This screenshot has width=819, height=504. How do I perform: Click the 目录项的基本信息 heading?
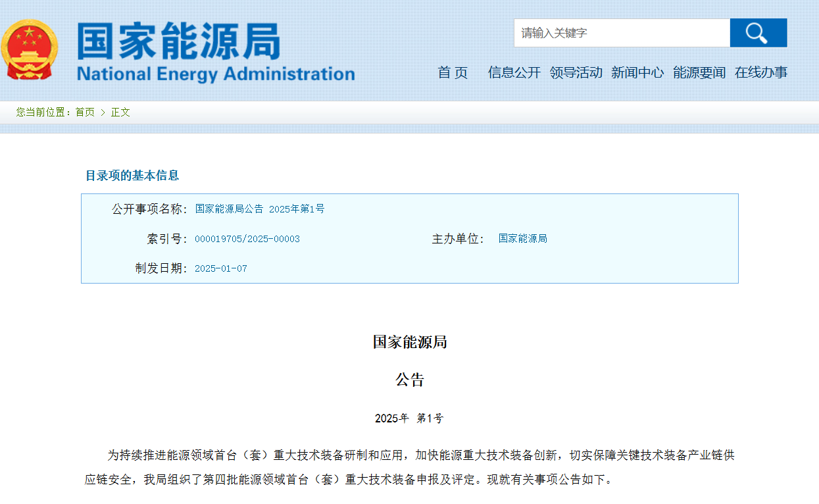(x=132, y=176)
